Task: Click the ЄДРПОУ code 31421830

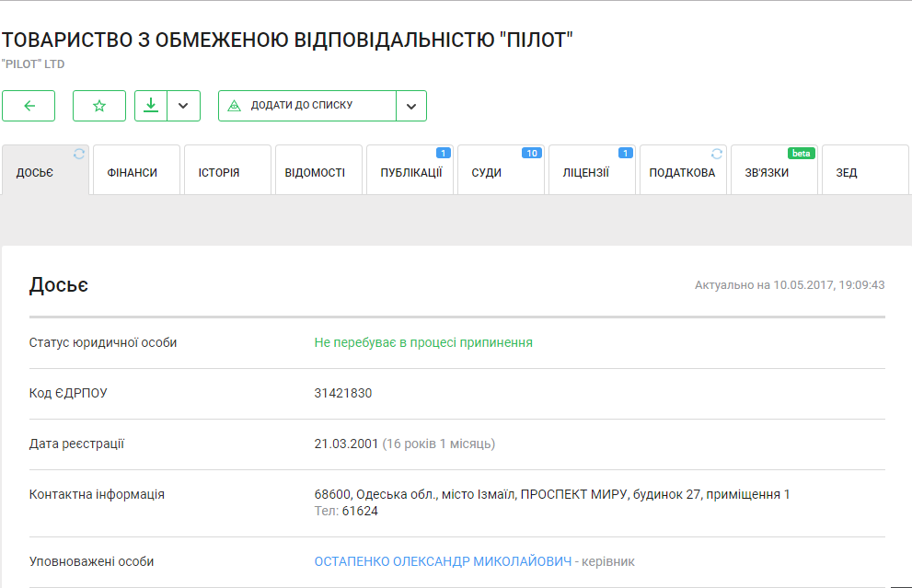Action: coord(343,394)
